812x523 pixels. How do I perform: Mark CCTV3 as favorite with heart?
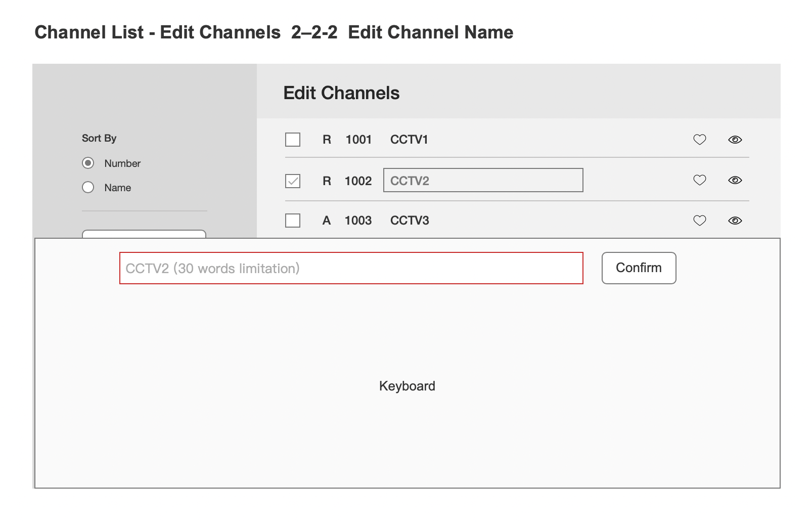699,221
